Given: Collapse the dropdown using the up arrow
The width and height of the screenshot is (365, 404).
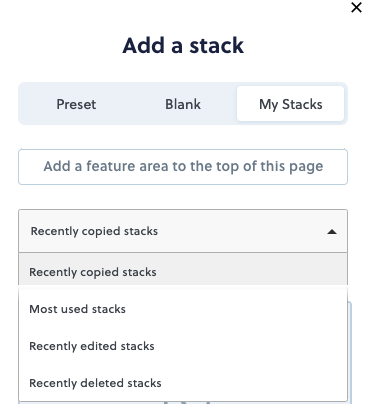Looking at the screenshot, I should point(332,232).
